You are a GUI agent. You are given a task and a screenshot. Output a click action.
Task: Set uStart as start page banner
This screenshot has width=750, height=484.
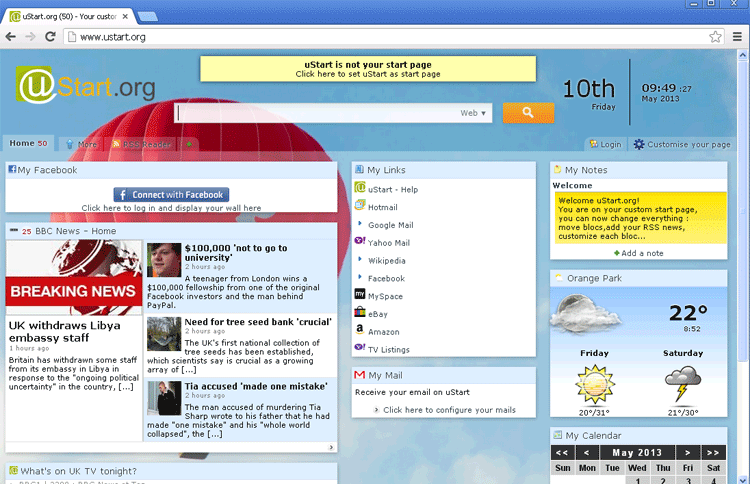tap(368, 69)
